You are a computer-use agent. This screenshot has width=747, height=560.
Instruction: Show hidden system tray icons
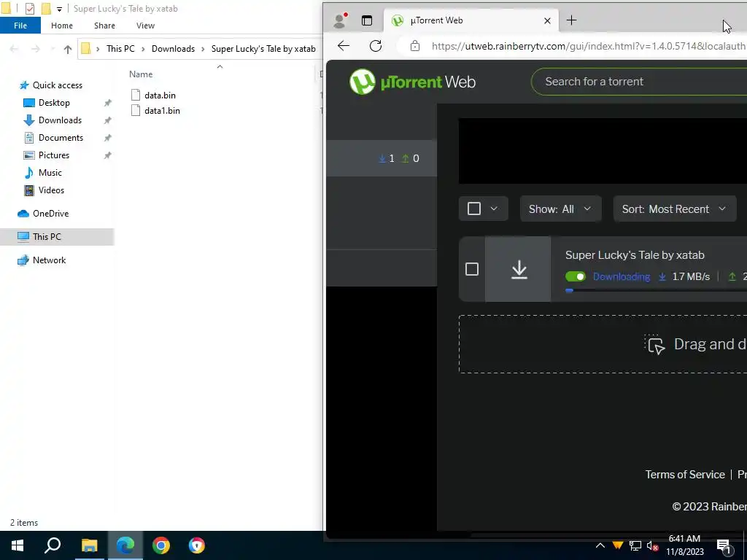click(x=600, y=545)
